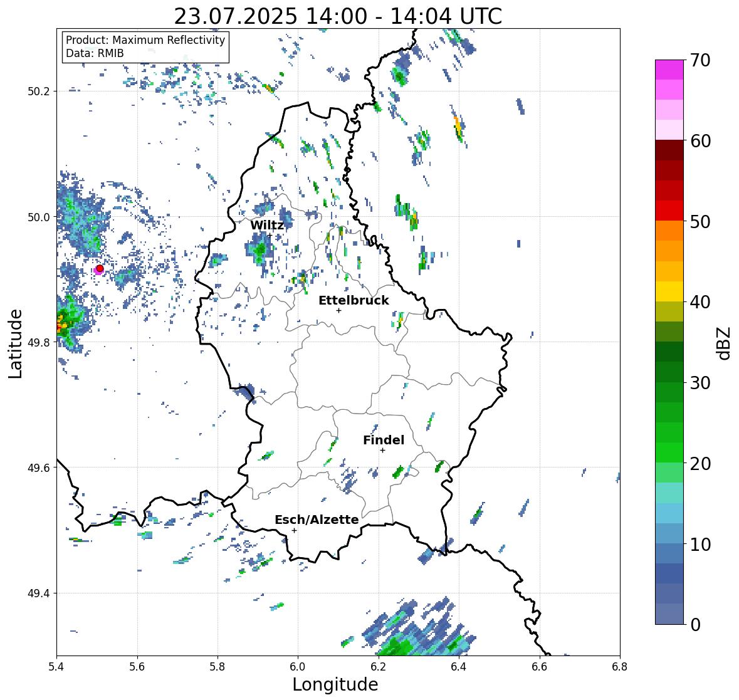Click the 6.4 longitude tick label

click(x=459, y=667)
